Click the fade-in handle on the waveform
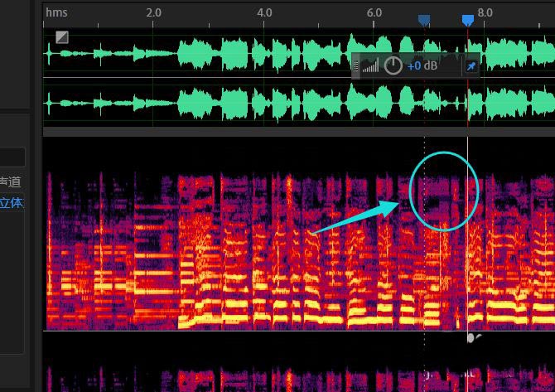 [62, 36]
